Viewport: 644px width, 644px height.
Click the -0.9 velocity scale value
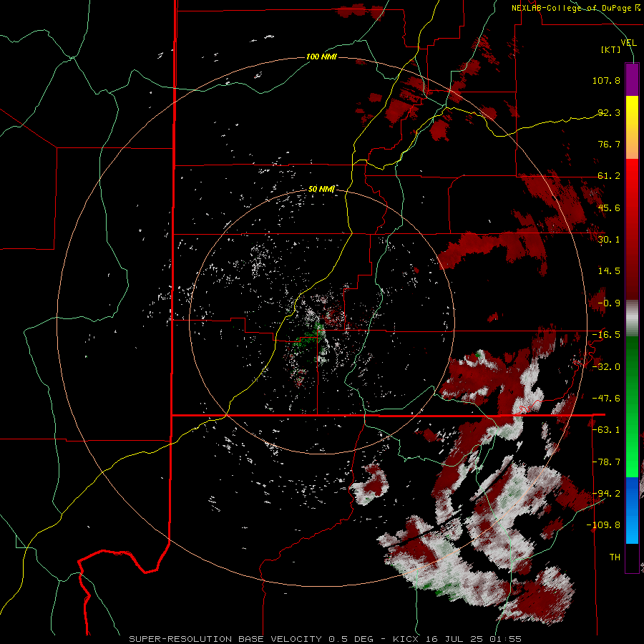coord(609,303)
